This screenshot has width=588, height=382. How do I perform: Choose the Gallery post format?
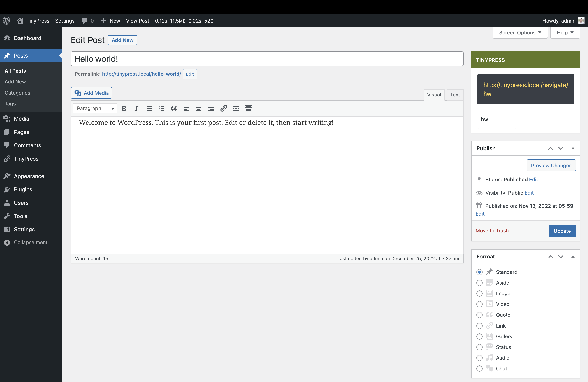[x=479, y=336]
